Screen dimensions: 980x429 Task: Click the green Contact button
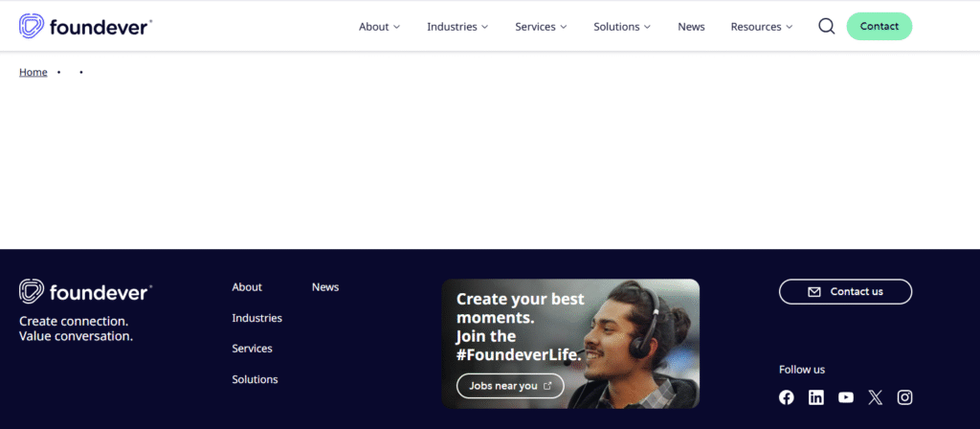[880, 26]
